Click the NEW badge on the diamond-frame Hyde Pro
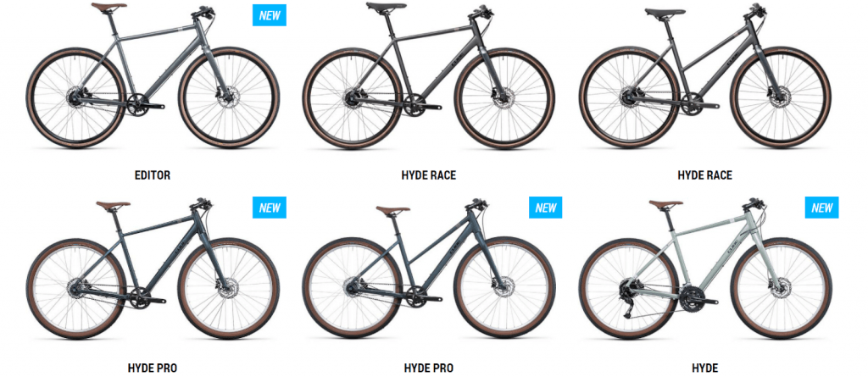 pyautogui.click(x=269, y=208)
